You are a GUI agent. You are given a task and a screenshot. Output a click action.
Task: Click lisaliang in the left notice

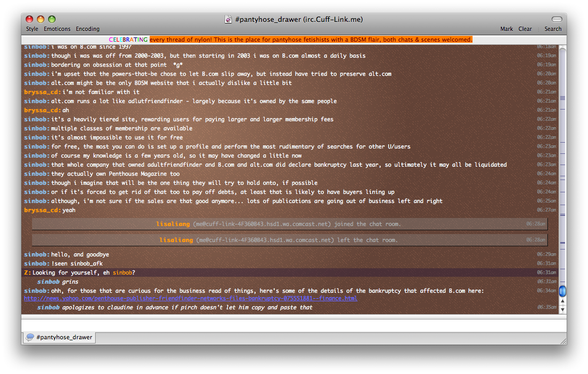[176, 240]
